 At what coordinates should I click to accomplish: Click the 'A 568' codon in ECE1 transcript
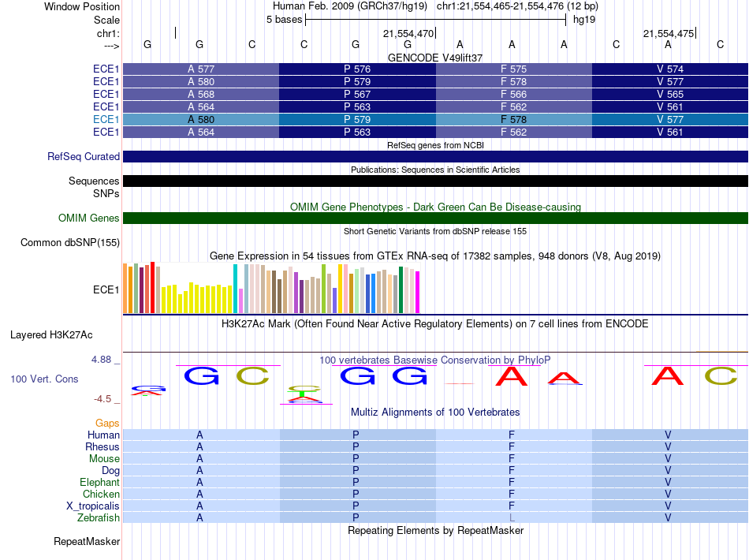point(201,94)
